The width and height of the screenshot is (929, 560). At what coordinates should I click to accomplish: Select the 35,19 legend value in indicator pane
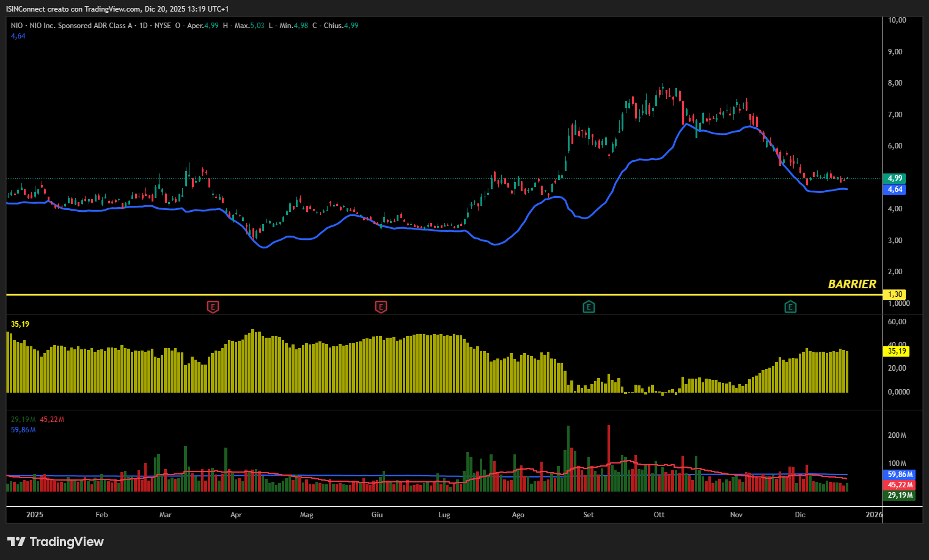click(x=20, y=324)
